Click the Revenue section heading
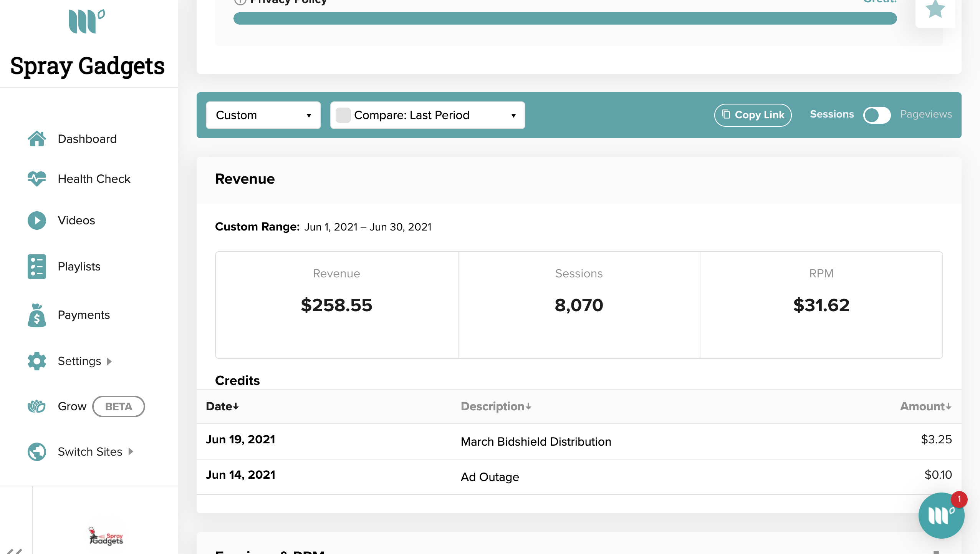The image size is (980, 554). [x=245, y=179]
